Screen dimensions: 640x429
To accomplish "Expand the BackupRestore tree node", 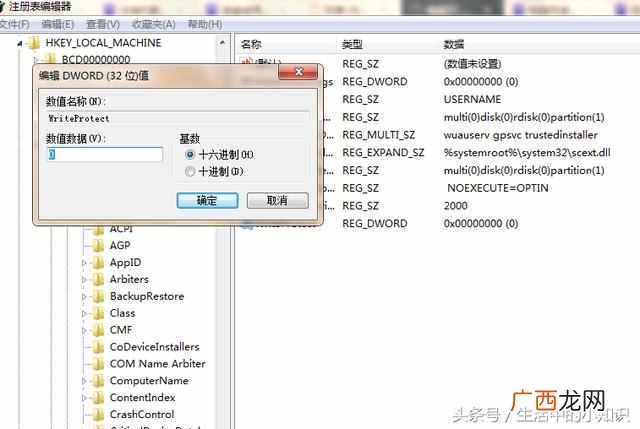I will click(x=84, y=296).
